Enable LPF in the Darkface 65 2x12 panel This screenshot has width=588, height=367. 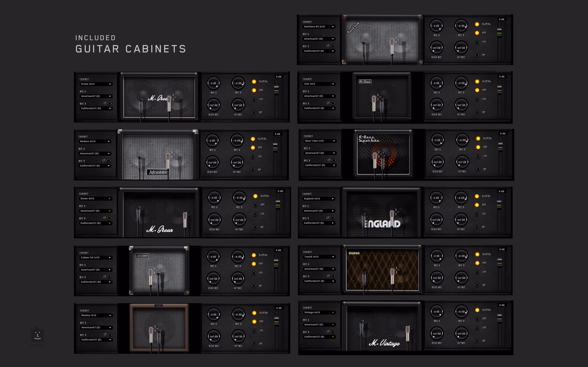(477, 42)
